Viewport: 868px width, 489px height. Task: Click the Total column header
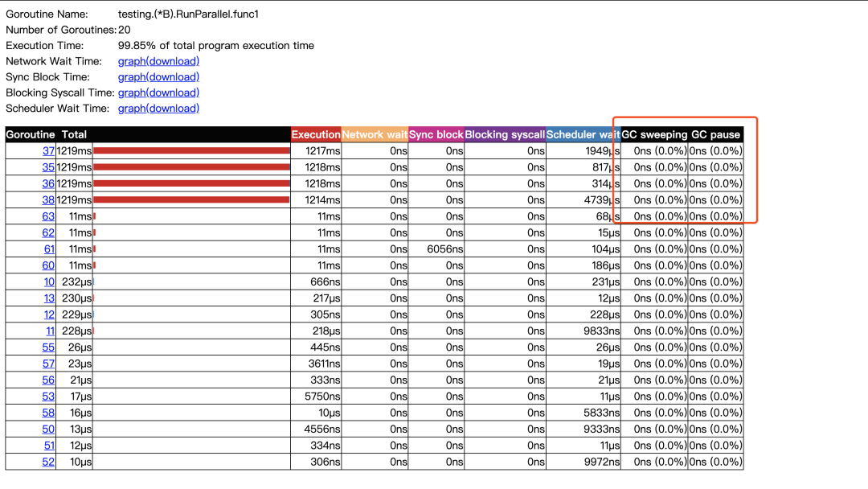[x=74, y=134]
